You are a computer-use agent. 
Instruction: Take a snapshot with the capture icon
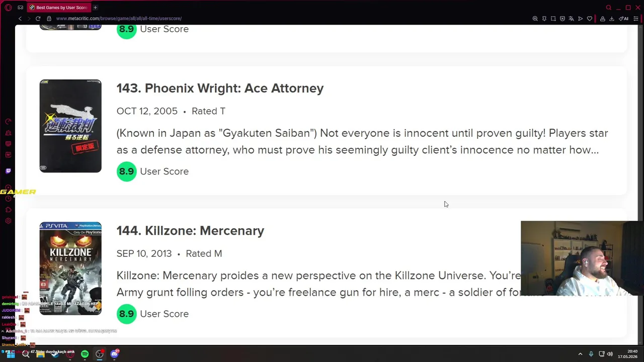(553, 19)
